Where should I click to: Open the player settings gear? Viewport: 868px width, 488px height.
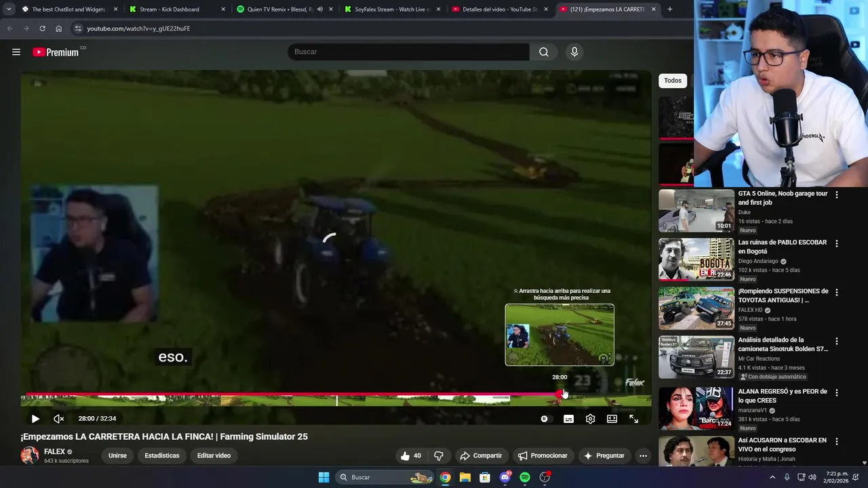590,419
